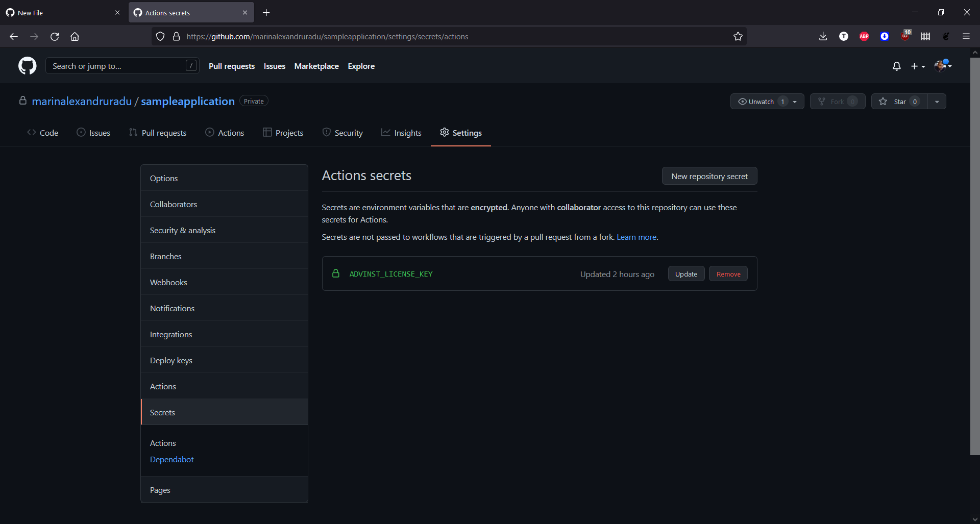Open marinalexandruradu owner profile link
Screen dimensions: 980x524
coord(82,101)
